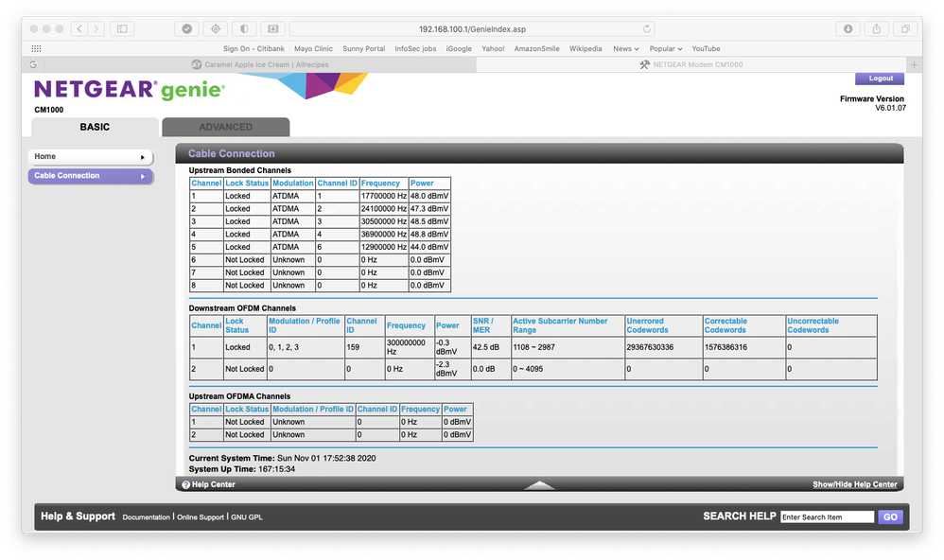The height and width of the screenshot is (560, 944).
Task: Show all tabs overview icon
Action: [905, 29]
